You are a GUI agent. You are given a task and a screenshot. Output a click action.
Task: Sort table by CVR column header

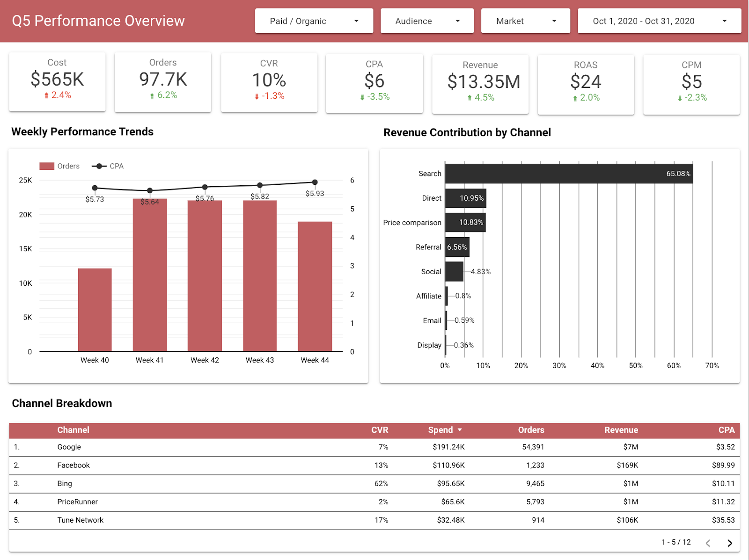coord(380,430)
